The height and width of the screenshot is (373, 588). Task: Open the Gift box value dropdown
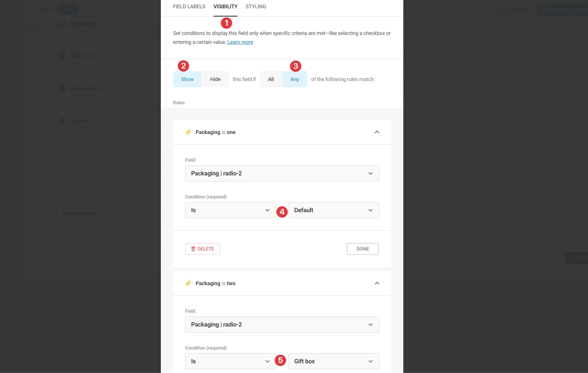point(333,361)
